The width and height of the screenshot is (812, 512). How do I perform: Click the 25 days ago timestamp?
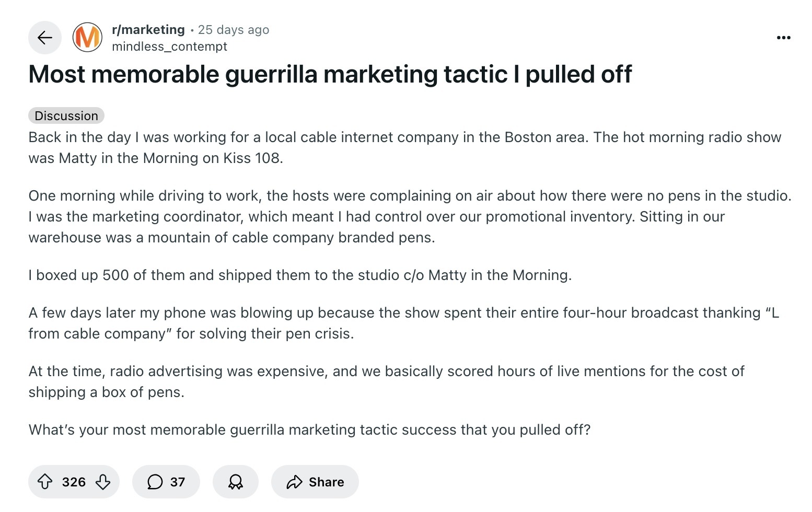234,29
